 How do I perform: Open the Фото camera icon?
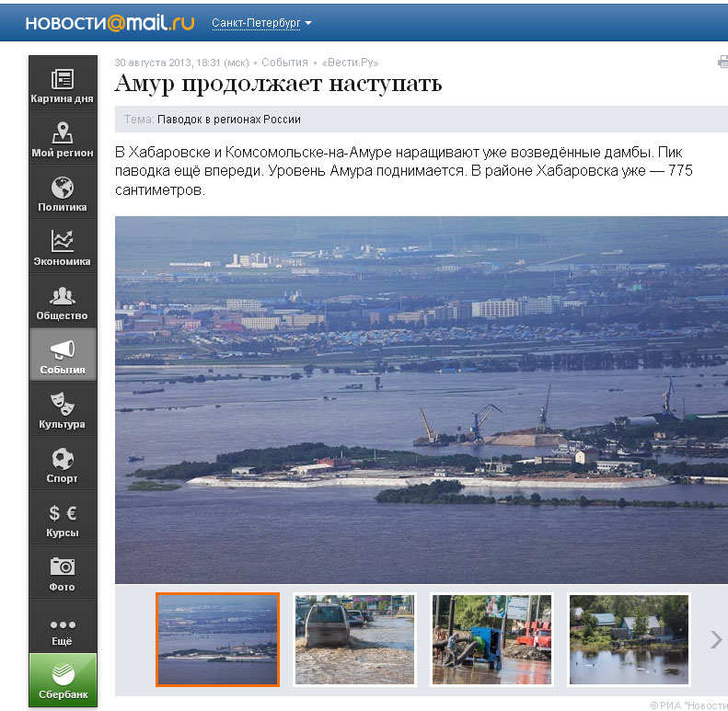coord(63,568)
